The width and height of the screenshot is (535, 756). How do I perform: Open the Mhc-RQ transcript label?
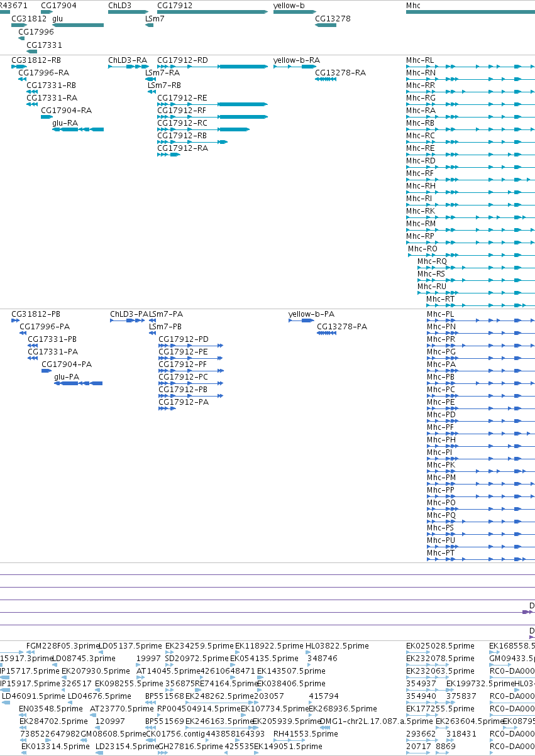coord(433,261)
